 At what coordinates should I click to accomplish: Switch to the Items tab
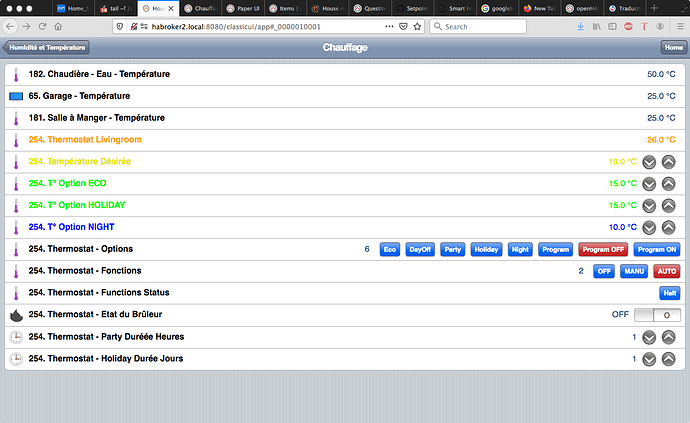click(285, 8)
